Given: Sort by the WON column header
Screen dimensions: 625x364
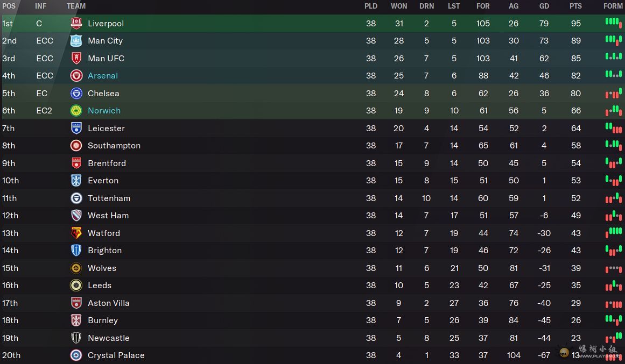Looking at the screenshot, I should tap(399, 6).
